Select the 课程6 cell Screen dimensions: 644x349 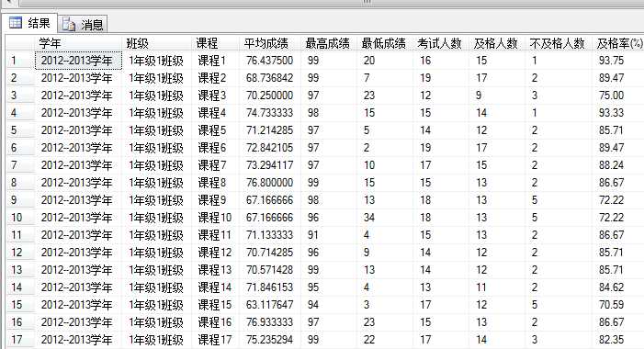[215, 148]
